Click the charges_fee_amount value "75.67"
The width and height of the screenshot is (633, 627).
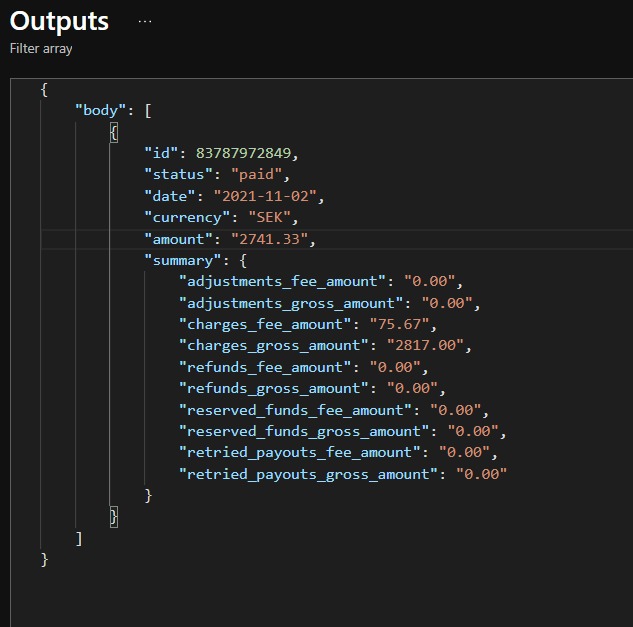(399, 324)
